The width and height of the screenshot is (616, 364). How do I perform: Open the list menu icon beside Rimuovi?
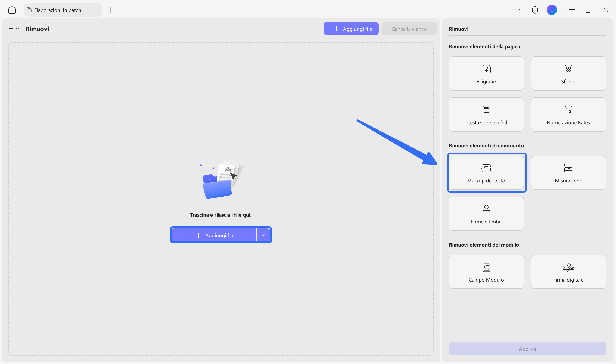[x=14, y=28]
